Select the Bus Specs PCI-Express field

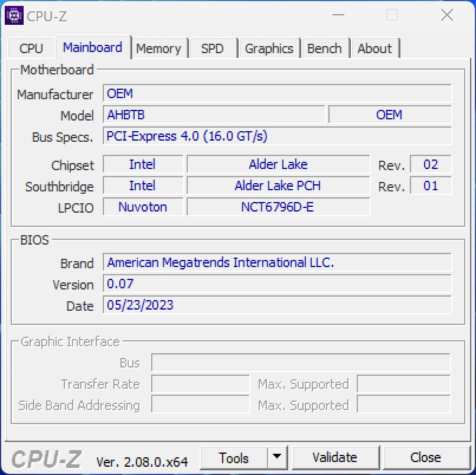(x=276, y=136)
